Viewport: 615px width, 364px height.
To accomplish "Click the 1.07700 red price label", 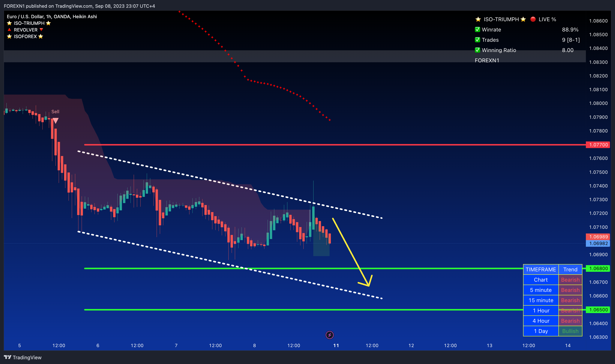I will click(598, 145).
